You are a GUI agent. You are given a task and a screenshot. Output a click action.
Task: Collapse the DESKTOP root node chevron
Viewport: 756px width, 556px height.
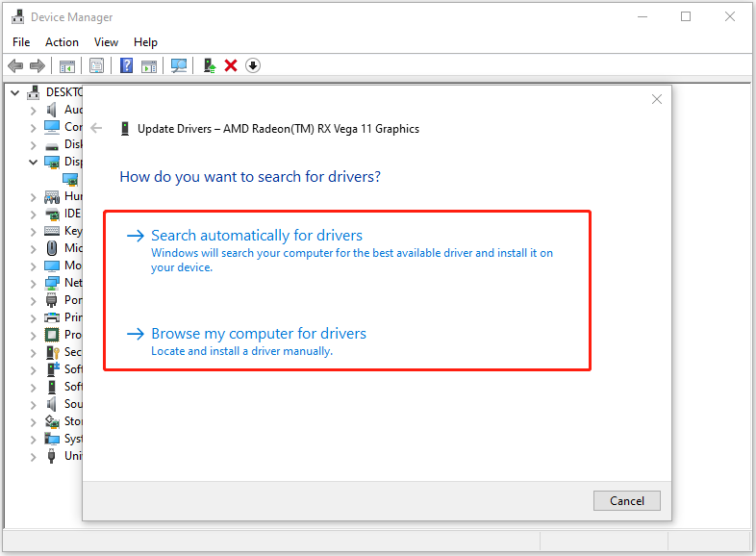pyautogui.click(x=15, y=92)
